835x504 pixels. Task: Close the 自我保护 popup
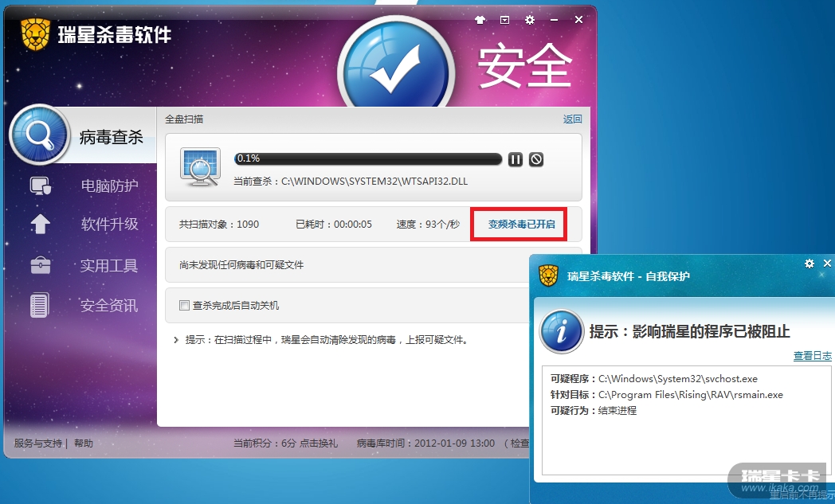(x=827, y=264)
